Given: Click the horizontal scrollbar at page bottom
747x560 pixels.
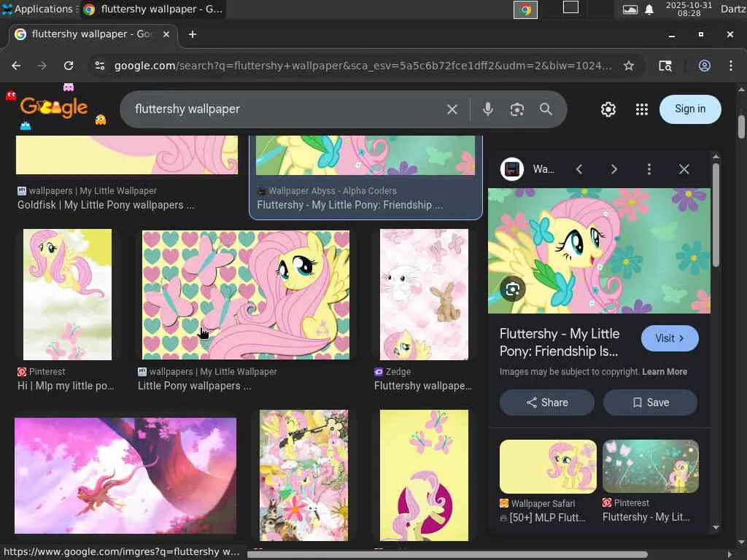Looking at the screenshot, I should tap(447, 554).
